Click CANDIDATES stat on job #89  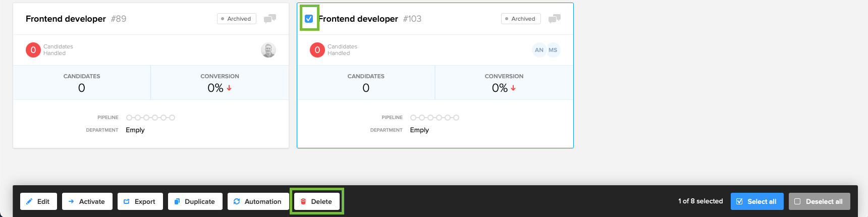82,83
